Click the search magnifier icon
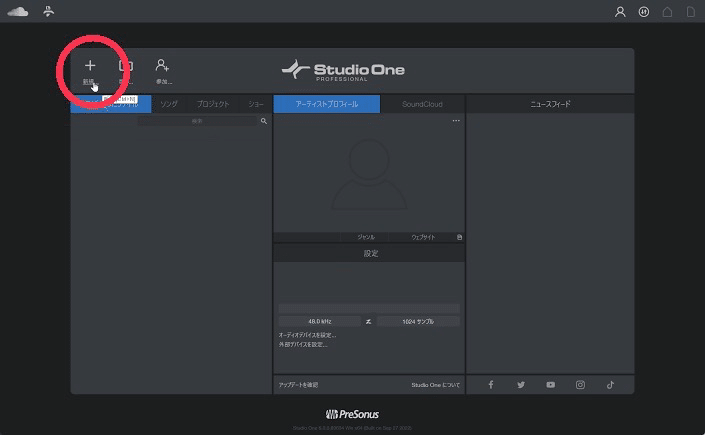 (x=264, y=121)
